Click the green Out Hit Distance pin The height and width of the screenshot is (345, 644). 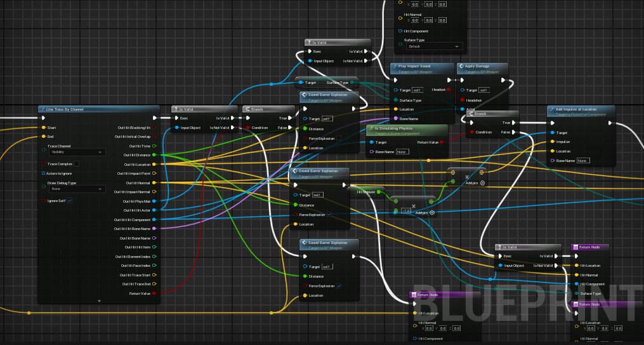(154, 155)
